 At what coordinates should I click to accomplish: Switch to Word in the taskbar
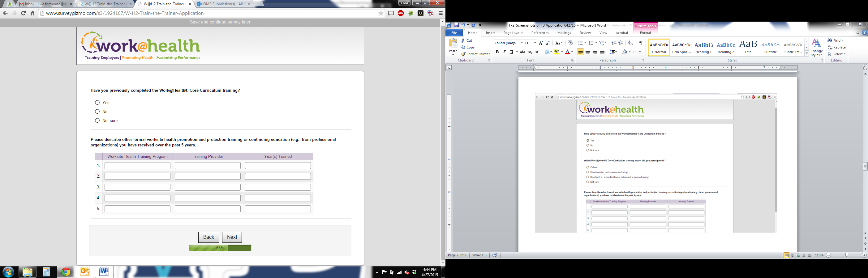click(x=104, y=272)
